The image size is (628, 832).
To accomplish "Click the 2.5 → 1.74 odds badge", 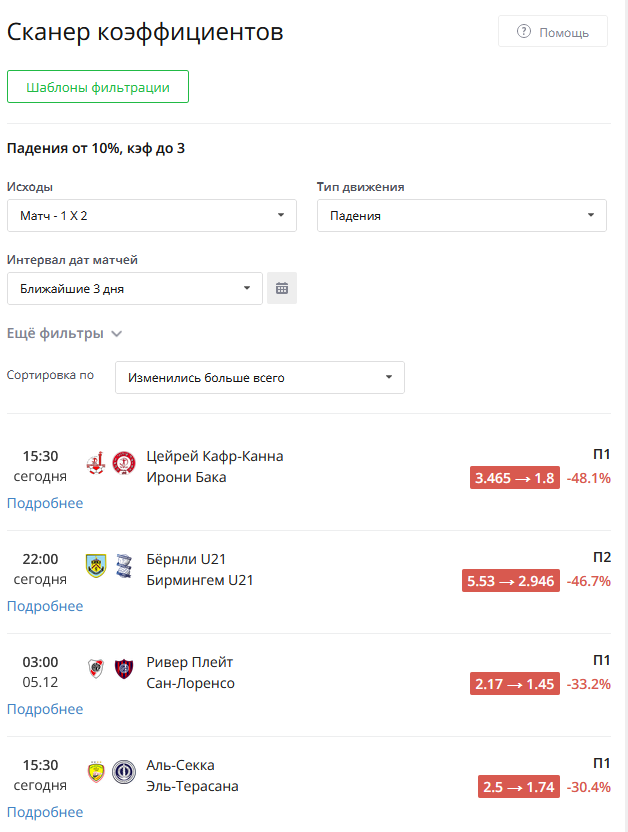I will click(x=519, y=786).
